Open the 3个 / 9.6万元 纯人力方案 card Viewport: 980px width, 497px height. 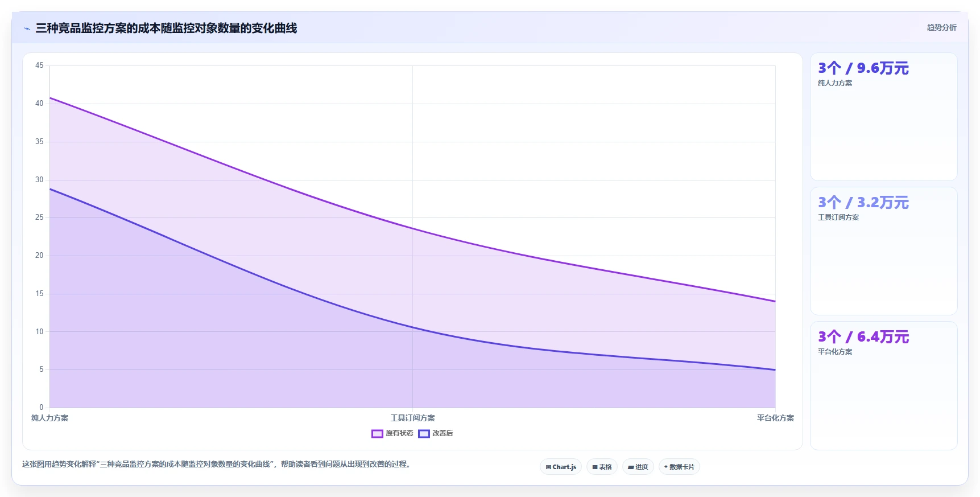click(883, 117)
